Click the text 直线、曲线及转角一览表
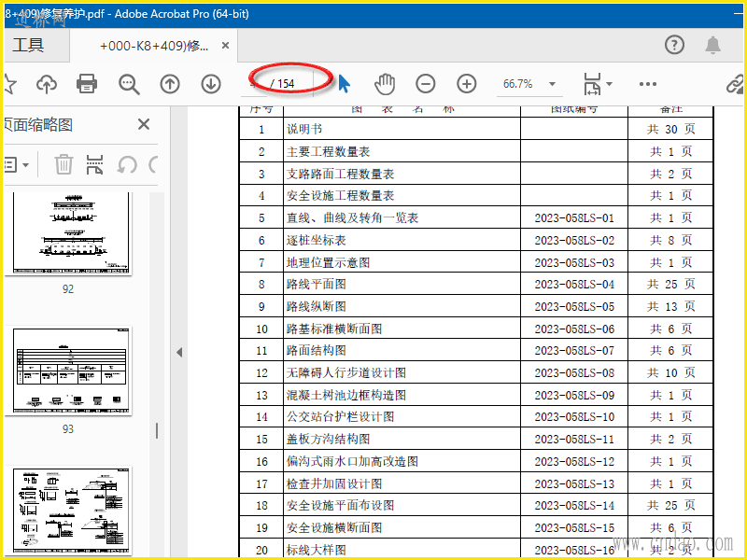This screenshot has height=560, width=747. (x=352, y=218)
